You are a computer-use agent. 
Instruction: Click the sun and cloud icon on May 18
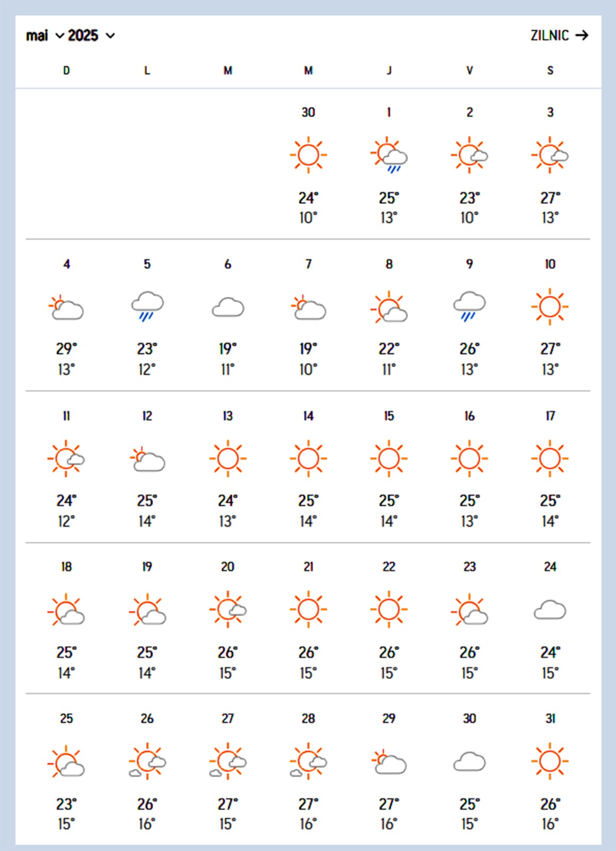pyautogui.click(x=66, y=610)
